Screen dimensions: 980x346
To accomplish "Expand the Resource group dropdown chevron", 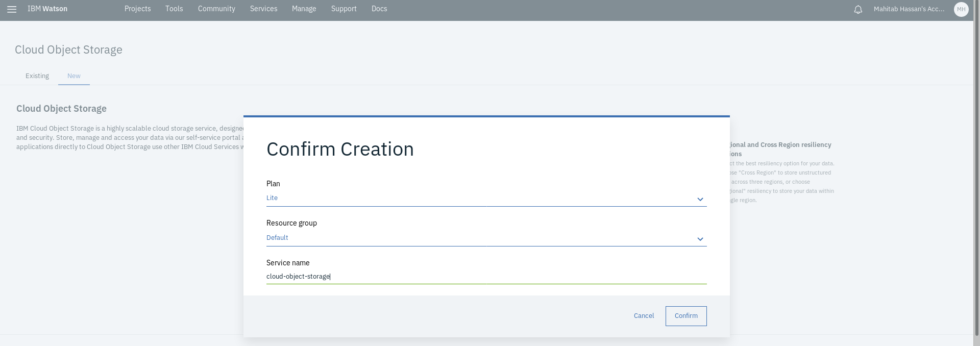I will pos(700,239).
